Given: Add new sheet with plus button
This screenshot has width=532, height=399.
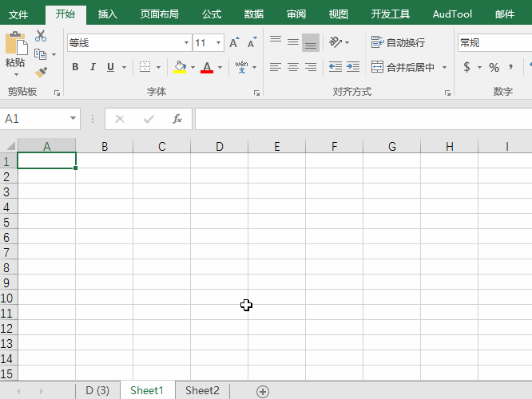Looking at the screenshot, I should 263,391.
